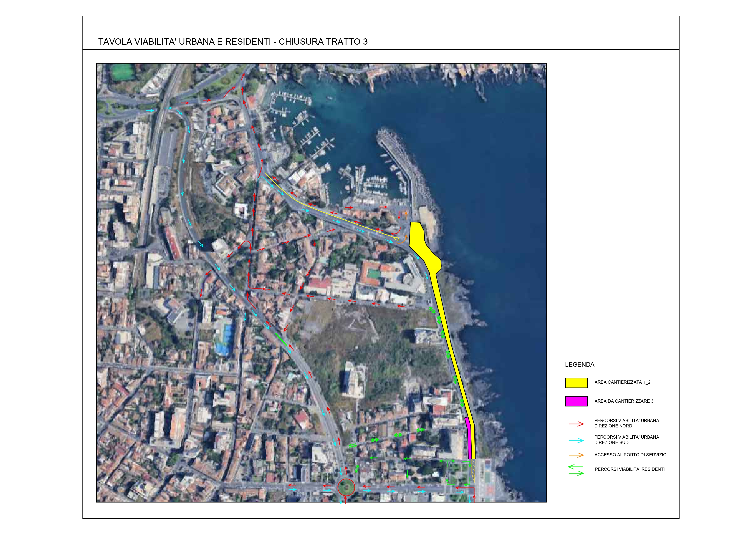Click the orange arrow legend symbol
Image resolution: width=756 pixels, height=535 pixels.
[576, 455]
